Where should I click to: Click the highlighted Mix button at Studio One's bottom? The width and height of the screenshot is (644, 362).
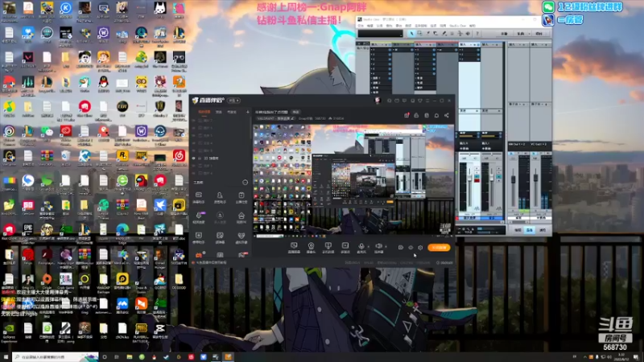pyautogui.click(x=530, y=230)
